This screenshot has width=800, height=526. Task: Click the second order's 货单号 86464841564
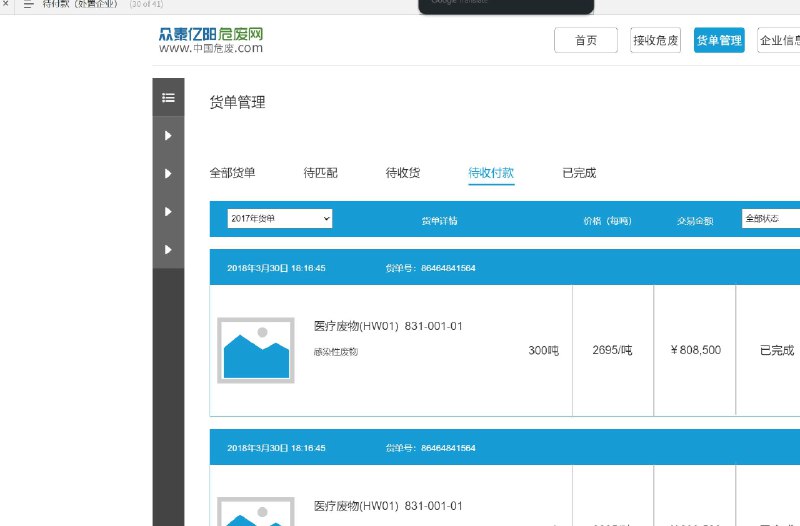point(430,448)
